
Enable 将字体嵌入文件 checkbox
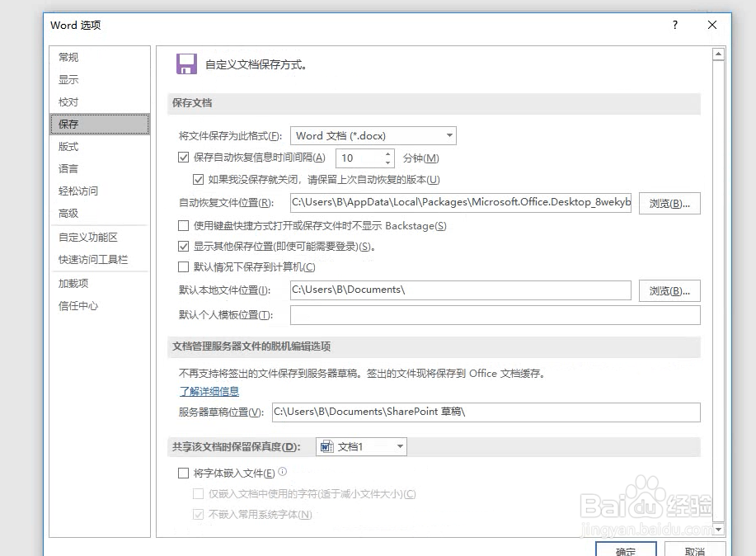tap(183, 473)
